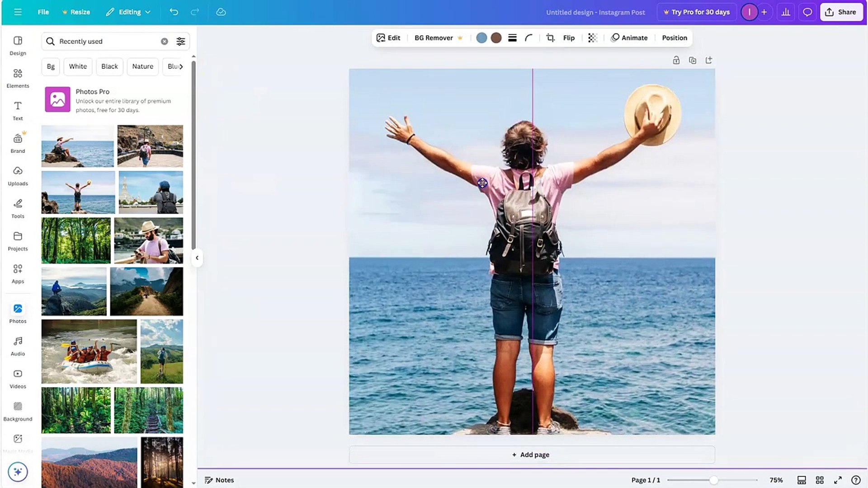The height and width of the screenshot is (488, 868).
Task: Open the search filters options
Action: pos(181,41)
